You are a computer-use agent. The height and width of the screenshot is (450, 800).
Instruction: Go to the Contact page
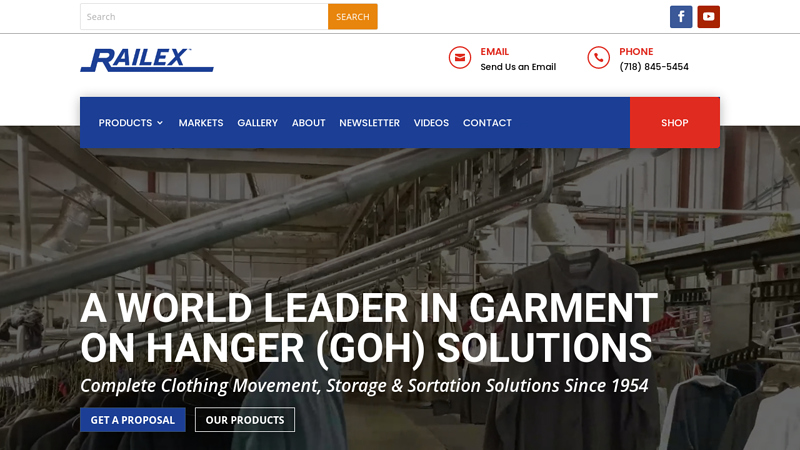click(x=487, y=123)
